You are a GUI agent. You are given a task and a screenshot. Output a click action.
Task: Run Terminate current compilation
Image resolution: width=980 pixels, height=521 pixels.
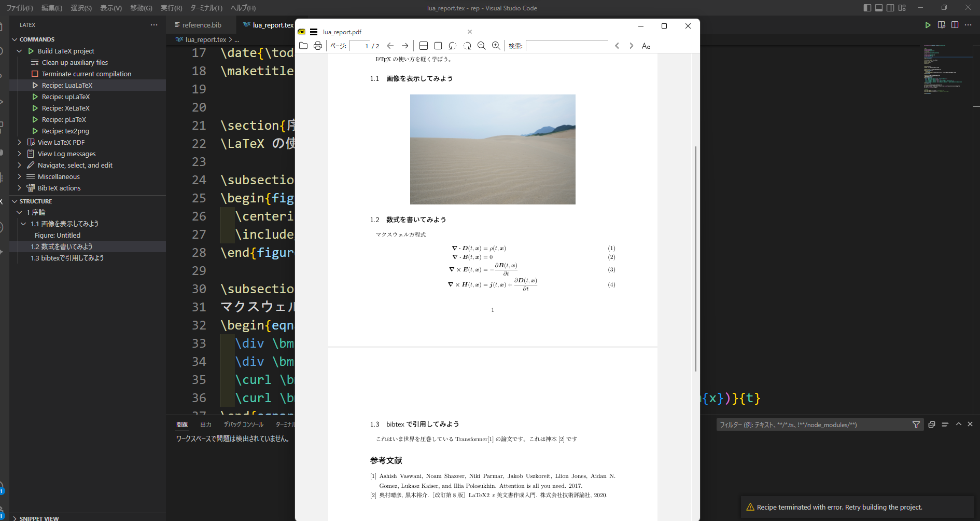tap(87, 74)
